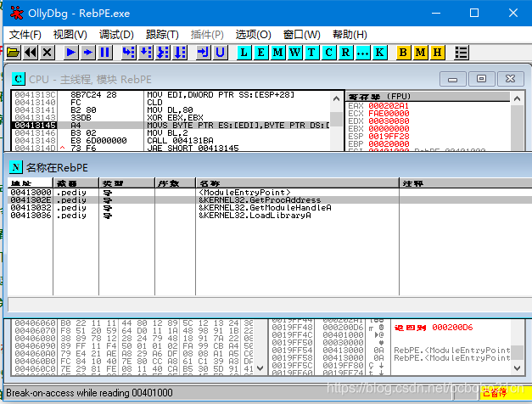Click the N icon of the names window
Screen dimensions: 532x404
(x=15, y=167)
